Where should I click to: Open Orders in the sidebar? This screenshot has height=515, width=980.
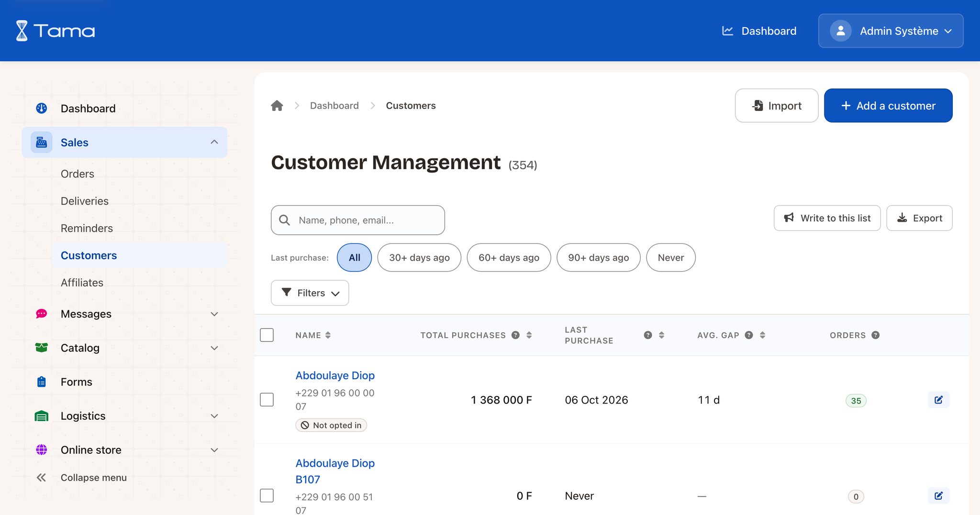pyautogui.click(x=78, y=174)
